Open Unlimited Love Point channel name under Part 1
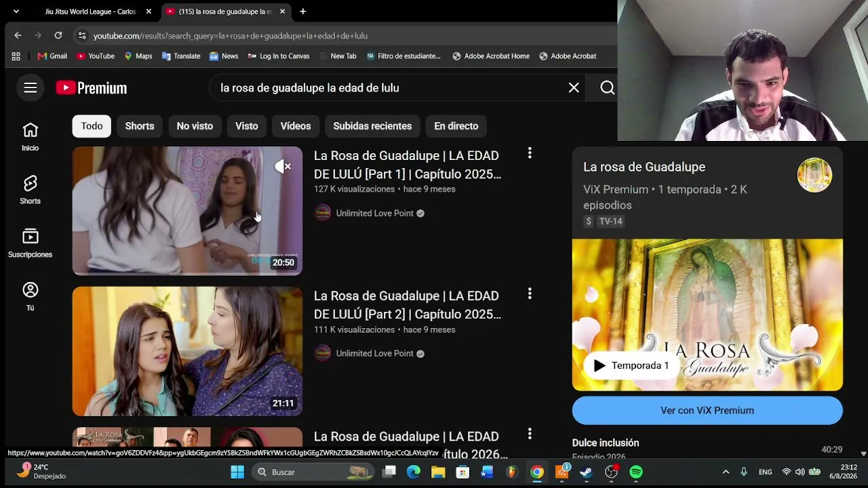The width and height of the screenshot is (868, 488). (374, 213)
